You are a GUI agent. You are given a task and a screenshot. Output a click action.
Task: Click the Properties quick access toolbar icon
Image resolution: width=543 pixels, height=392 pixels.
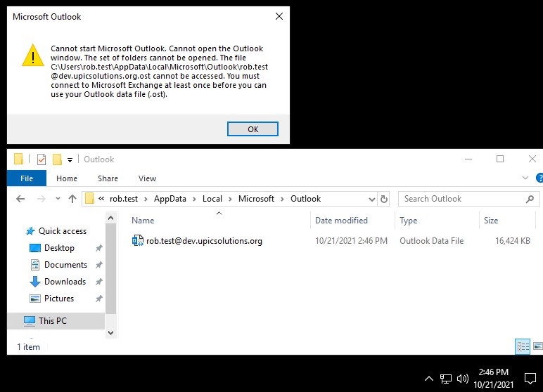click(41, 159)
